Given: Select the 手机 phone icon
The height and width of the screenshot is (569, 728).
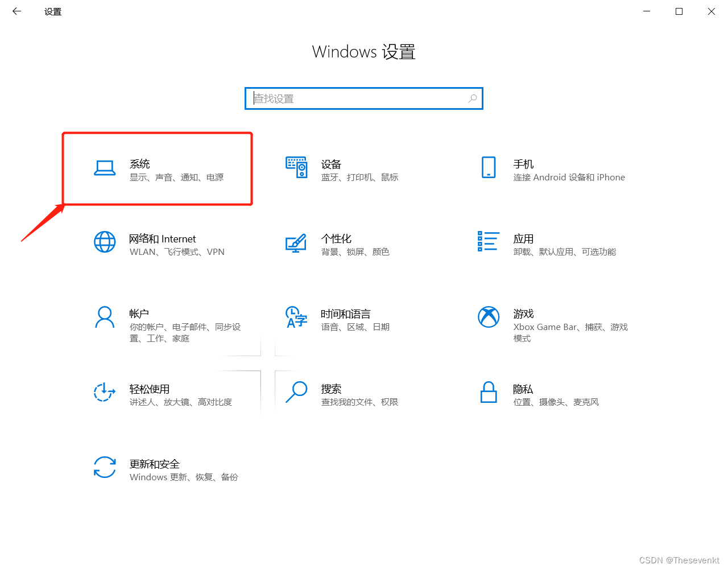Looking at the screenshot, I should (488, 167).
